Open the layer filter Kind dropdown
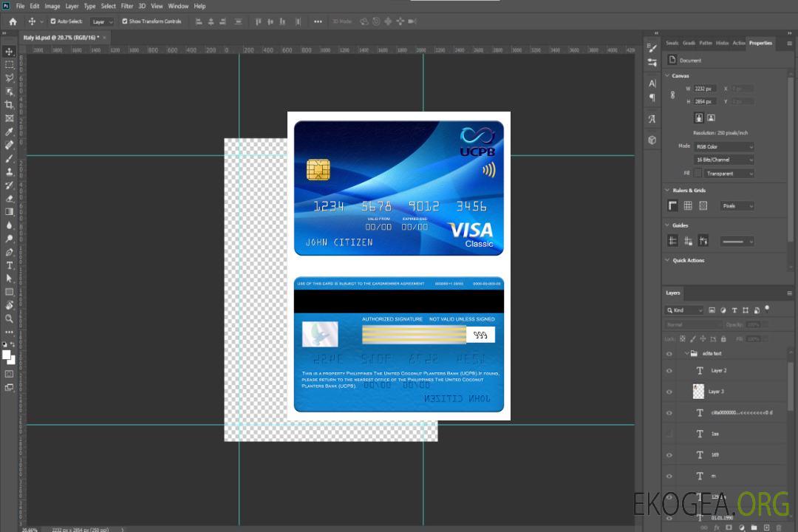The height and width of the screenshot is (532, 798). [684, 310]
